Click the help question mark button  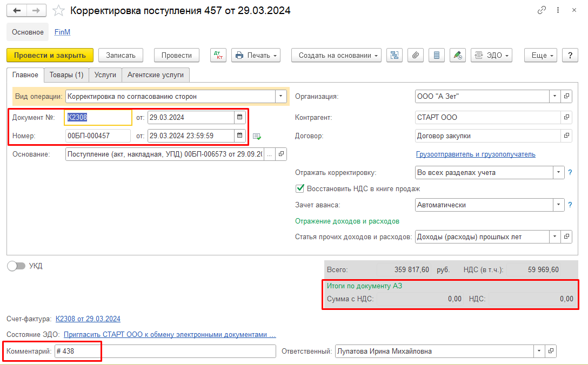(x=570, y=55)
